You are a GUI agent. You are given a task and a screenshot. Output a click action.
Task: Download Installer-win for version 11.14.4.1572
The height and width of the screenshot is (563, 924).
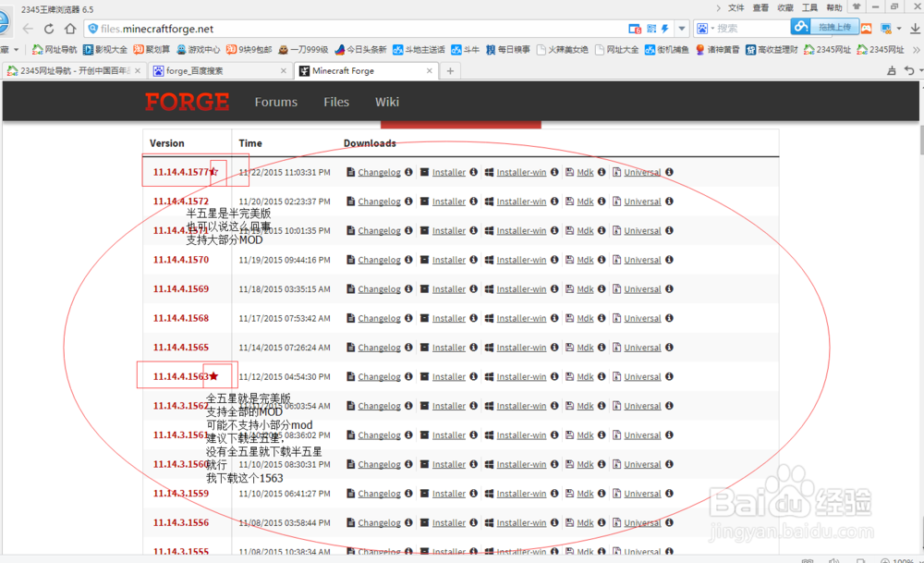(521, 202)
